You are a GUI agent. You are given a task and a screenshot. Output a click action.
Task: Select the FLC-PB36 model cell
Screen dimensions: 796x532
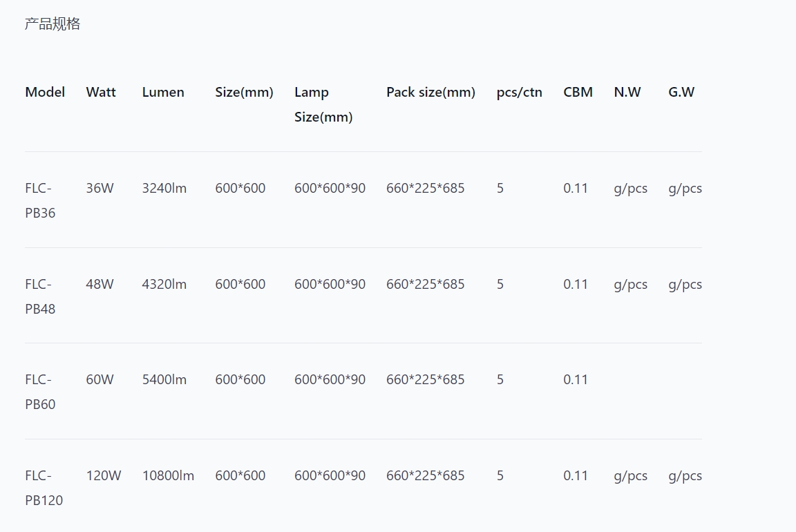(40, 200)
